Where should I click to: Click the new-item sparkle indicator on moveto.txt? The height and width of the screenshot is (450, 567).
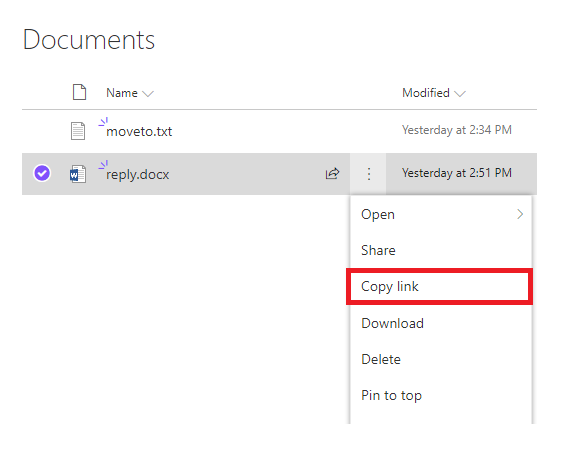tap(103, 122)
